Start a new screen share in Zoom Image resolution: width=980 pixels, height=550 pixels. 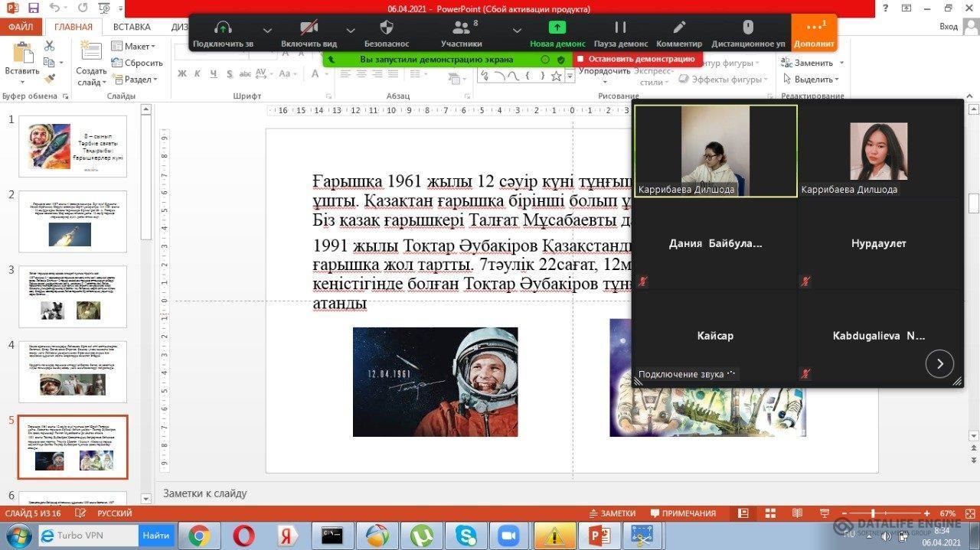click(557, 29)
